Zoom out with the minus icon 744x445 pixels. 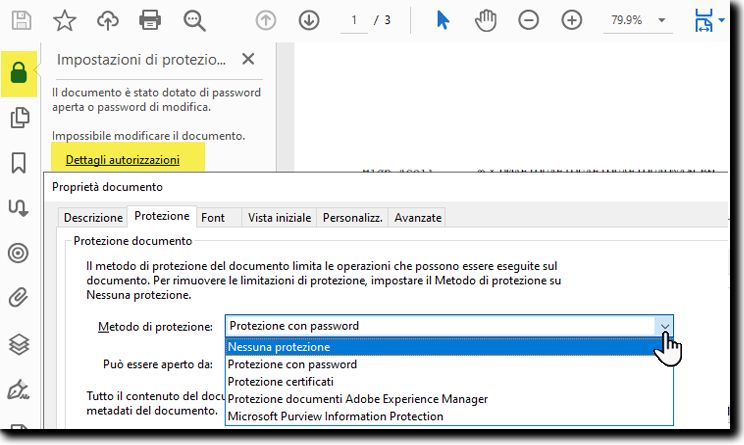(x=528, y=20)
